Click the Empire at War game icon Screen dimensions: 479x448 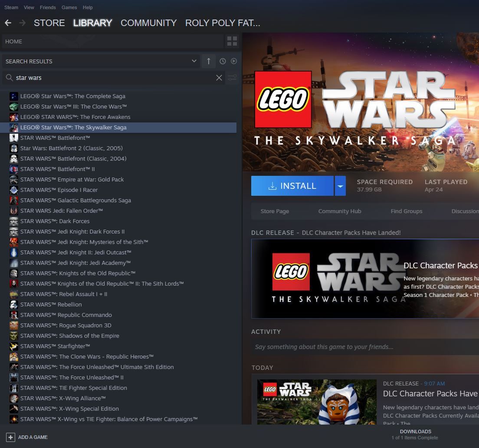(14, 179)
